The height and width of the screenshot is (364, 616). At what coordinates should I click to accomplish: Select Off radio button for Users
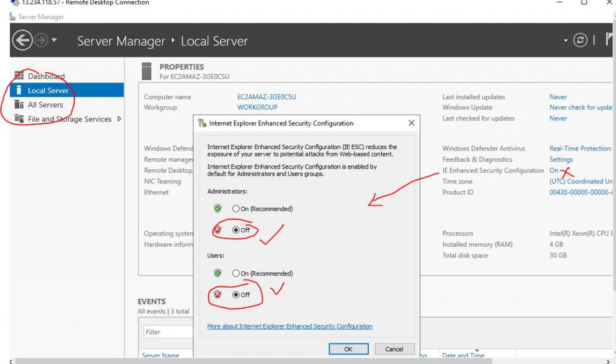click(236, 295)
